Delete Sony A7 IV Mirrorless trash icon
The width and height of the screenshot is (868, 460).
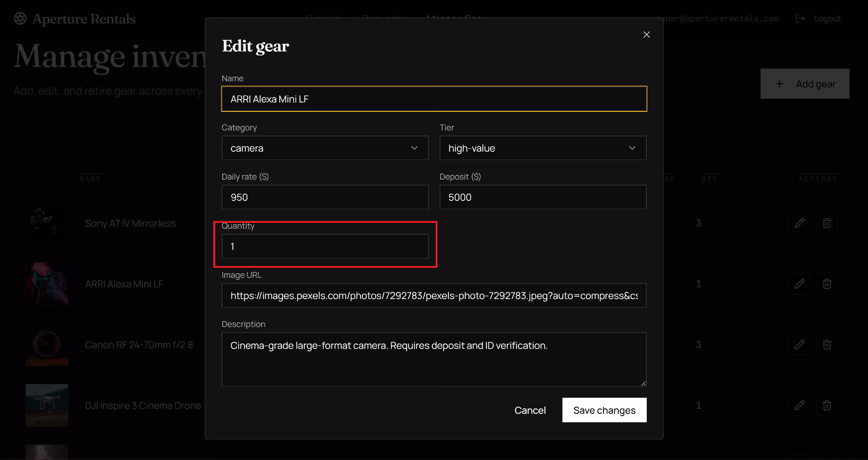[x=827, y=223]
